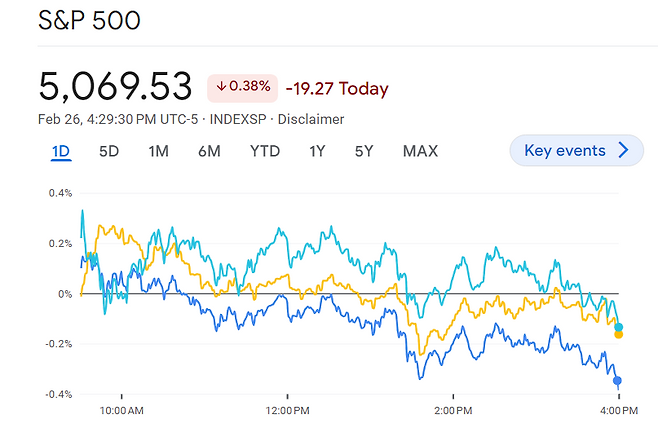The width and height of the screenshot is (658, 428).
Task: Open the 6M chart view
Action: click(209, 152)
